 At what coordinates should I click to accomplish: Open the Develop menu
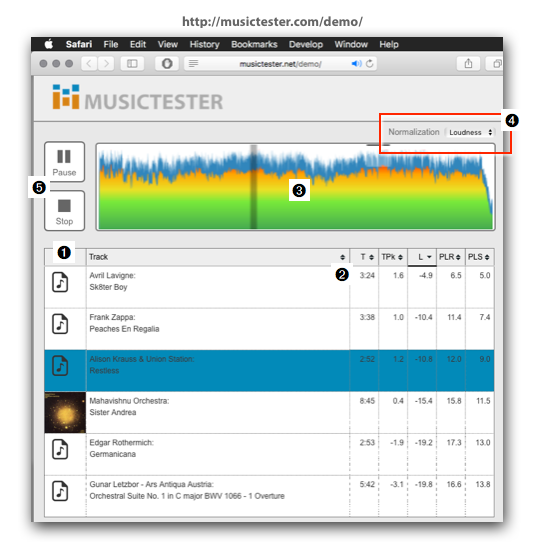click(x=306, y=44)
